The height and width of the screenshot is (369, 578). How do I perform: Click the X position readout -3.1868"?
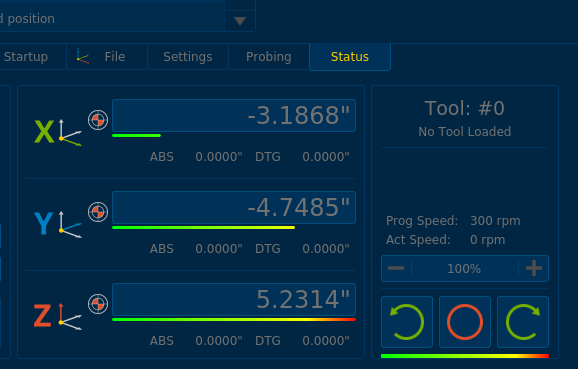234,115
